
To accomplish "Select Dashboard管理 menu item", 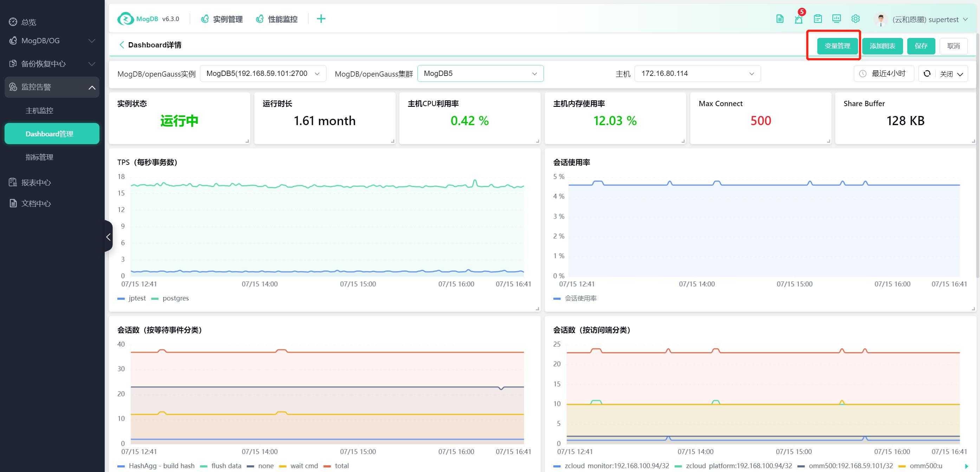I will (52, 134).
